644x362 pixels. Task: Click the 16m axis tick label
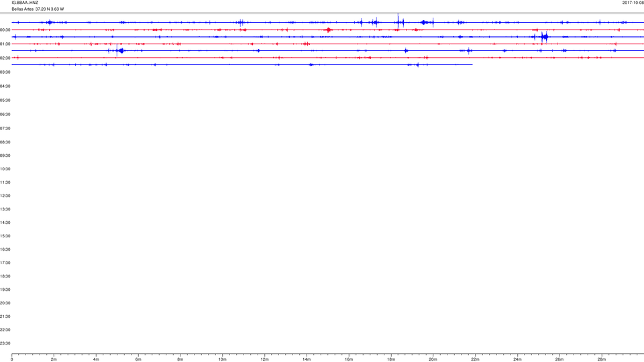tap(349, 359)
